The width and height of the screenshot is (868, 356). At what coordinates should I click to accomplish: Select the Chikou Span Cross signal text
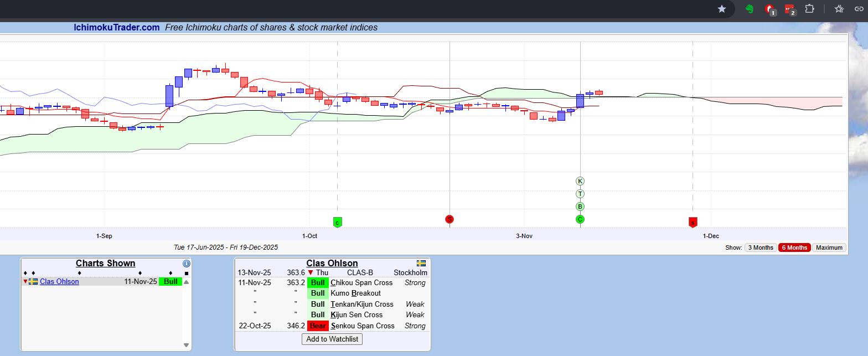click(361, 283)
